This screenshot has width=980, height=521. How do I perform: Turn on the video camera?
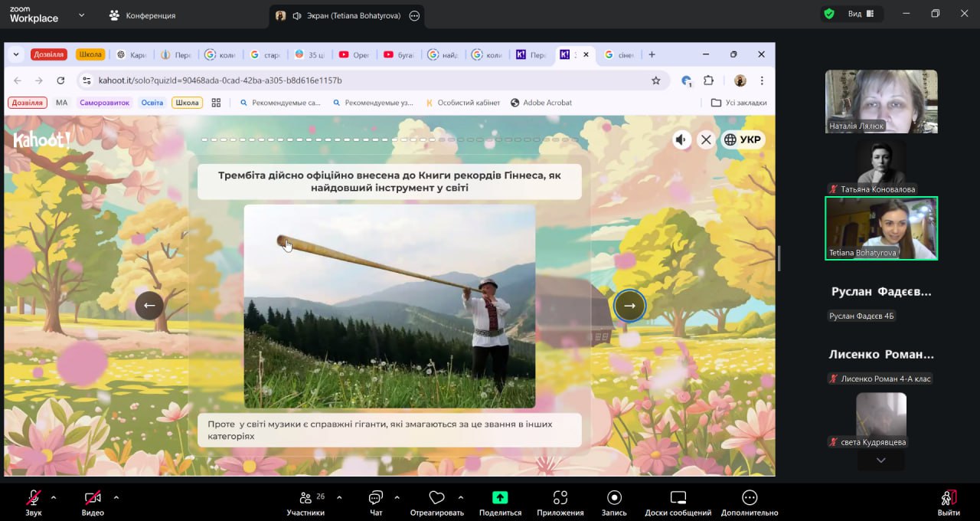[93, 497]
